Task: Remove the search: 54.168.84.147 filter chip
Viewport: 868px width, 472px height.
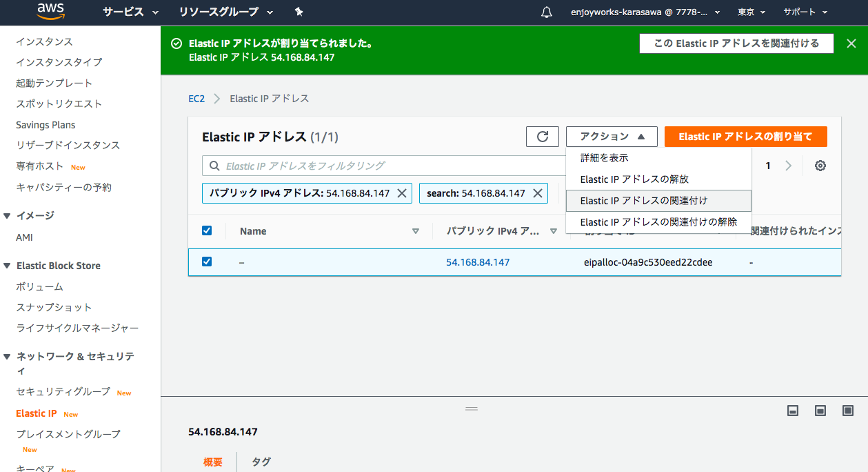Action: [x=538, y=193]
